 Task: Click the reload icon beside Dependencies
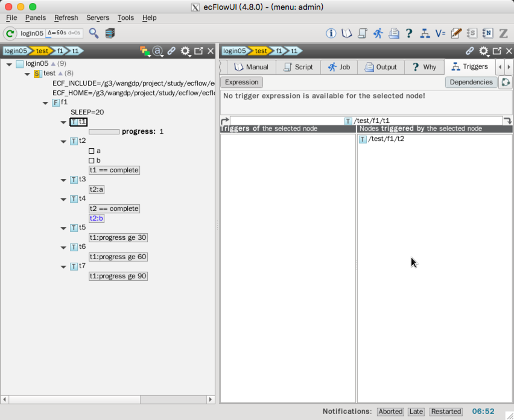506,82
